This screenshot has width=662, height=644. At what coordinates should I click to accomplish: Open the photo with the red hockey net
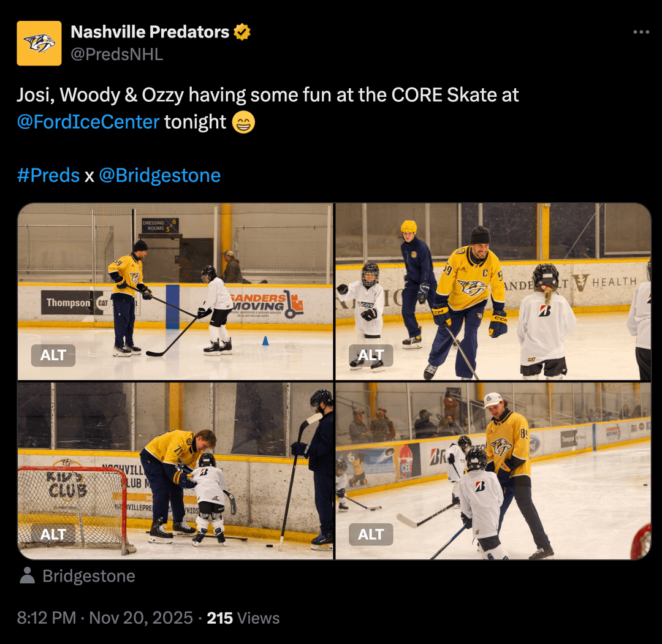[x=175, y=471]
